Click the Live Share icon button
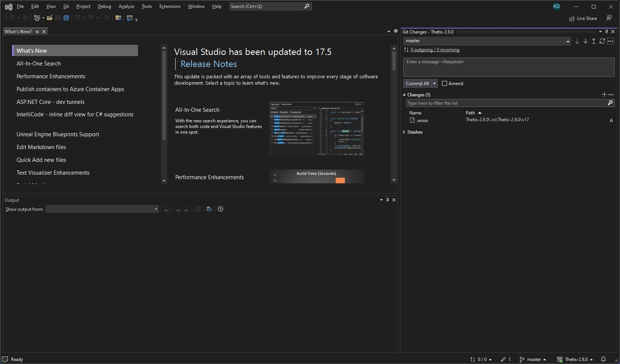The width and height of the screenshot is (620, 364). (583, 18)
